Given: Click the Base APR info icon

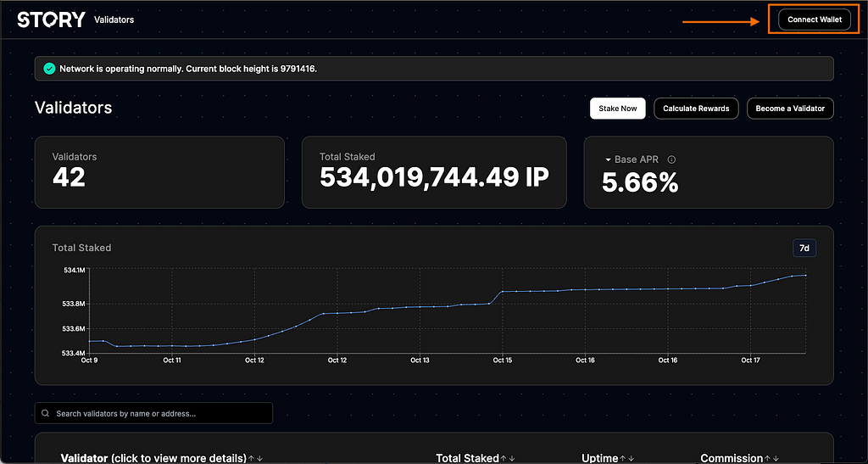Looking at the screenshot, I should tap(671, 159).
